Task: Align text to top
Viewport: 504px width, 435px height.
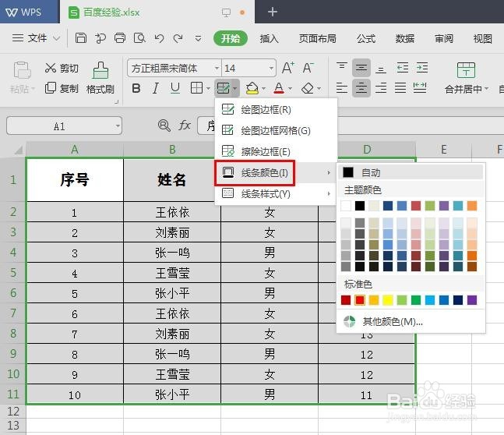Action: [x=342, y=68]
